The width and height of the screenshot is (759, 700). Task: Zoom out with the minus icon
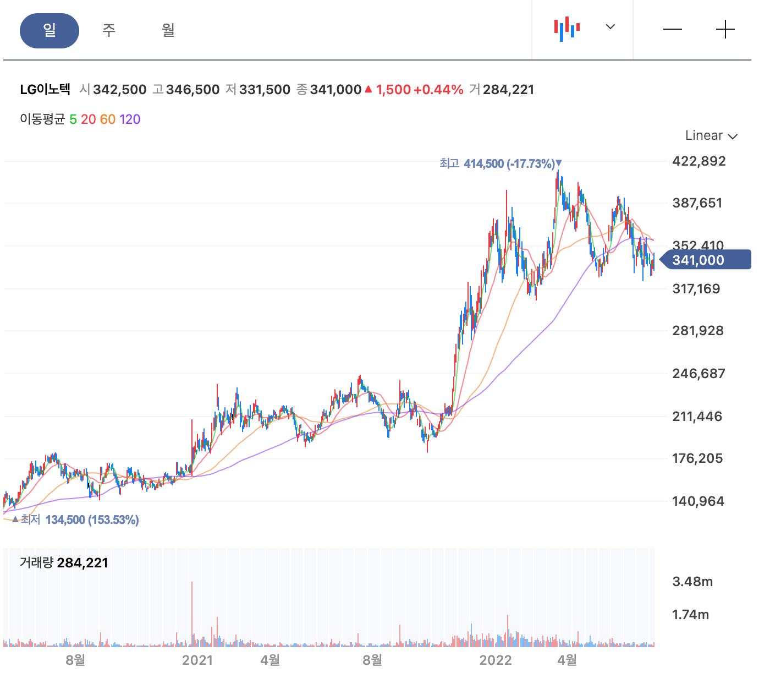(673, 29)
